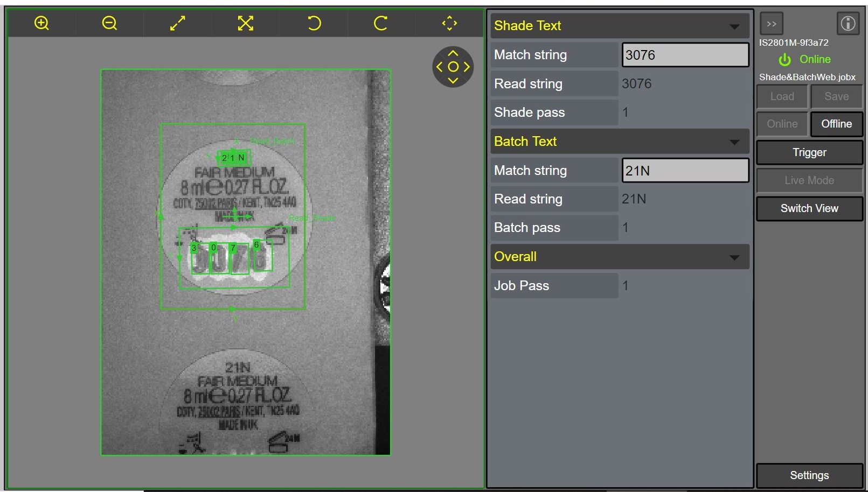This screenshot has width=868, height=492.
Task: Pan image up with navigation pad
Action: coord(453,53)
